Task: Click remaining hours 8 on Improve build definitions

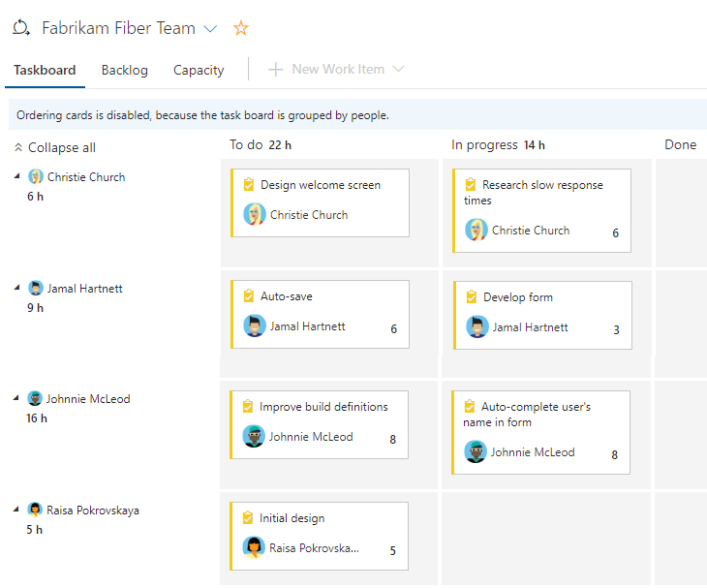Action: point(392,439)
